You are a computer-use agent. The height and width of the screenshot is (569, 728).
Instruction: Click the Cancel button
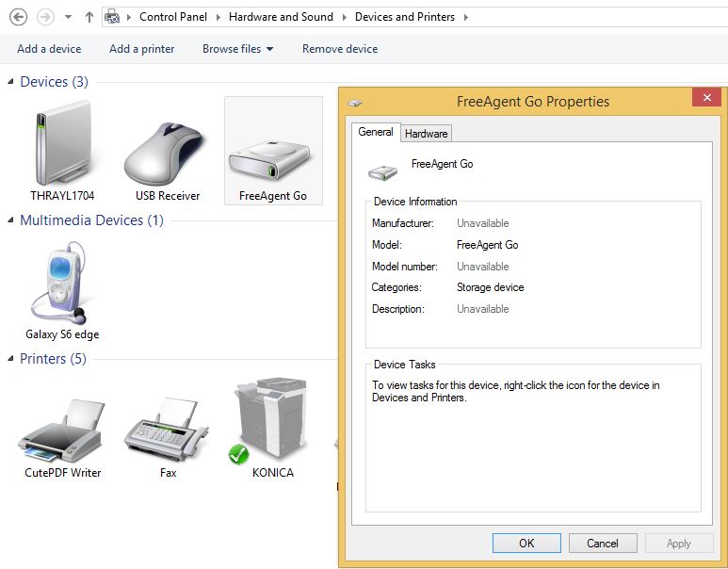(x=603, y=543)
